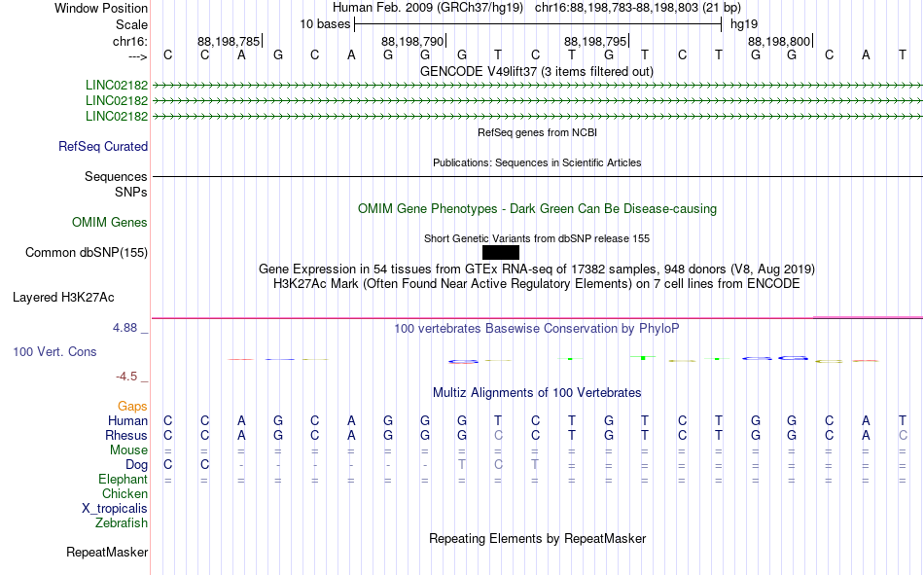
Task: Click the hg19 label beside scale bar
Action: tap(744, 24)
